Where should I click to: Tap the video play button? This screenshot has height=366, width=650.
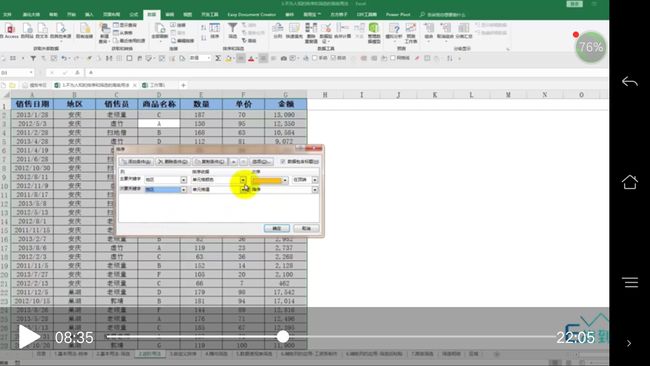pos(28,337)
